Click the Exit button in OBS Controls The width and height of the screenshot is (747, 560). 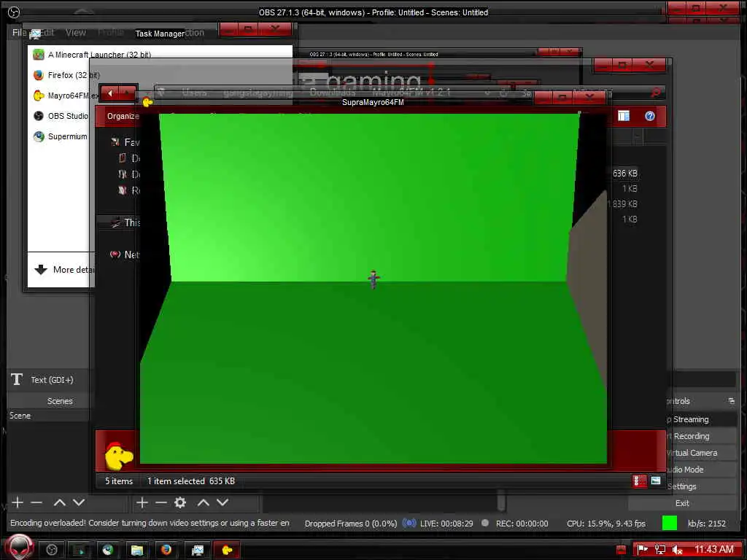pos(682,503)
